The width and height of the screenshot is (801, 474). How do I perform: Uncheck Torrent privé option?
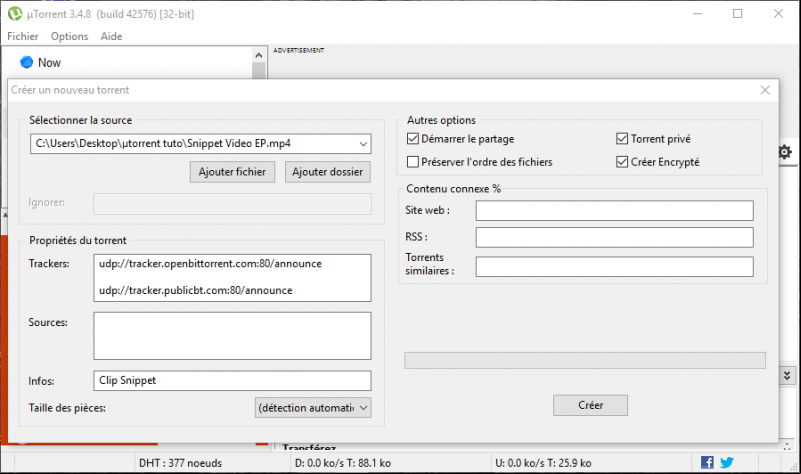tap(622, 138)
